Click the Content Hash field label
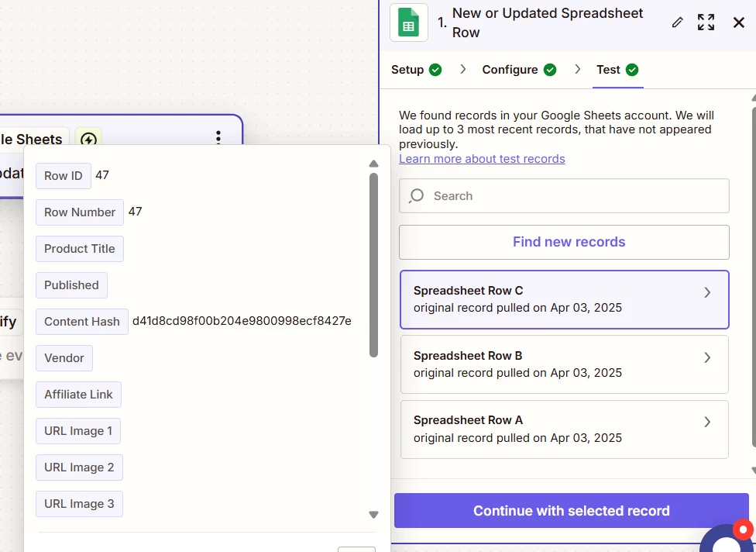This screenshot has height=552, width=756. (x=82, y=322)
